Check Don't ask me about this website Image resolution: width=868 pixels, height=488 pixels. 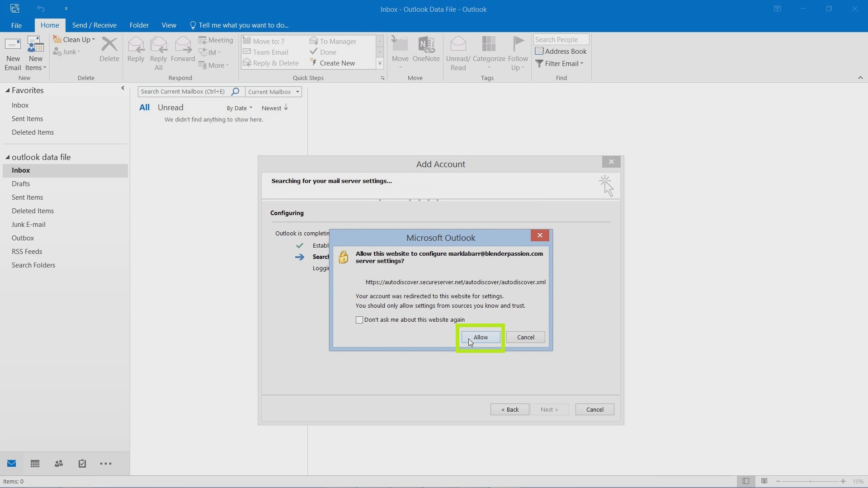359,320
